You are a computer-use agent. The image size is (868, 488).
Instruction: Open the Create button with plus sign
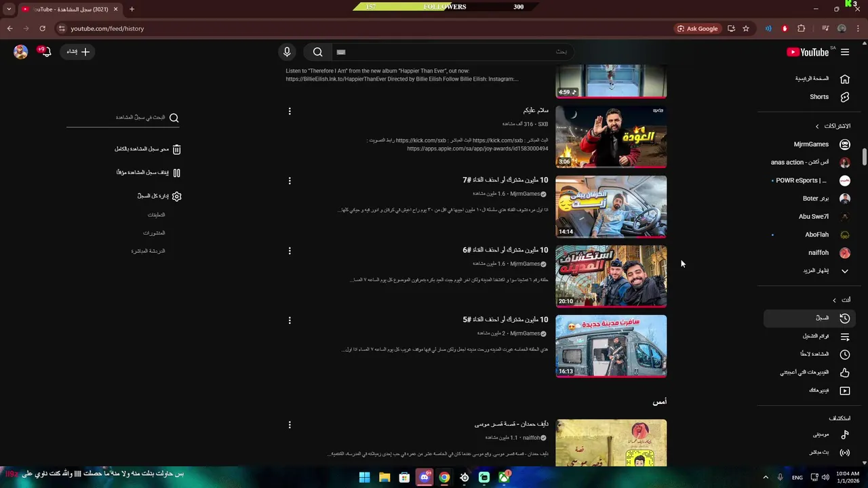click(78, 52)
